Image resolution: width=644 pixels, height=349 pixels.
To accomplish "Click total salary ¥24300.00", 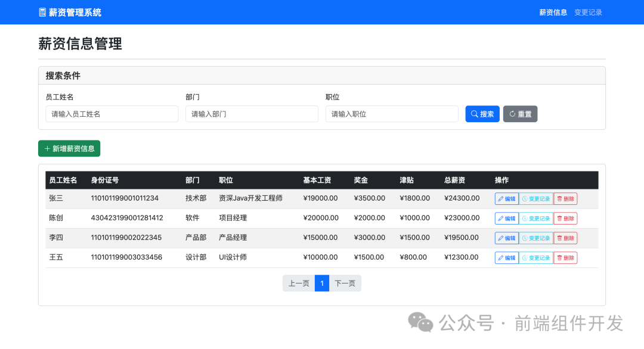I will coord(462,198).
